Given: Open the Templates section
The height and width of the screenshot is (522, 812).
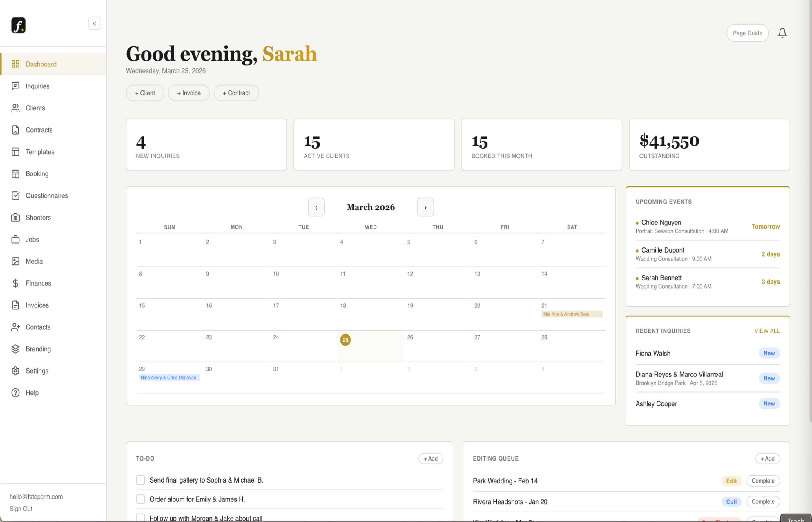Looking at the screenshot, I should [40, 151].
